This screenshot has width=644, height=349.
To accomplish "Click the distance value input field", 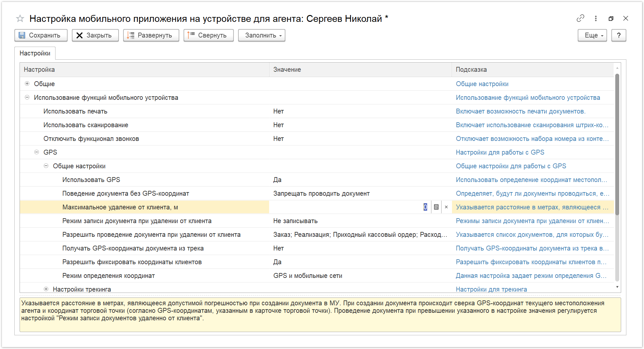I will coord(350,207).
